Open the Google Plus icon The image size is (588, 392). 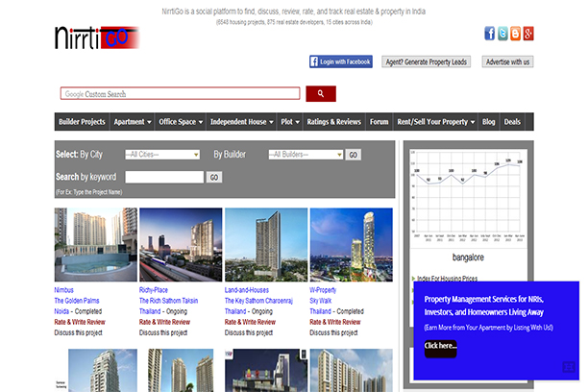(528, 34)
